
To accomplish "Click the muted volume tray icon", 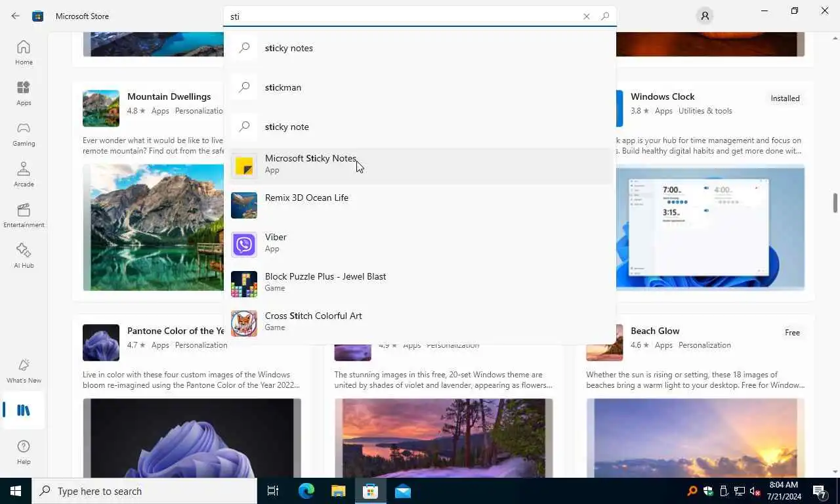I will (x=755, y=491).
